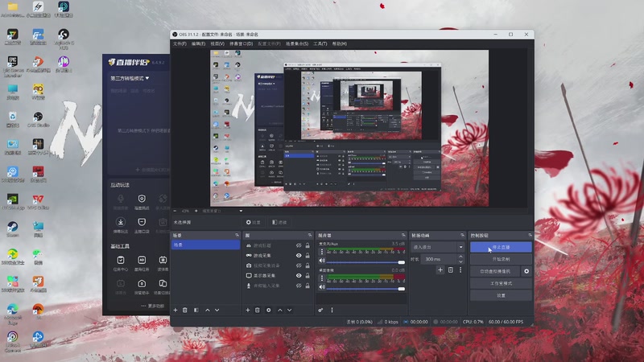
Task: Open the 停靠窗口(D) menu
Action: [x=241, y=43]
